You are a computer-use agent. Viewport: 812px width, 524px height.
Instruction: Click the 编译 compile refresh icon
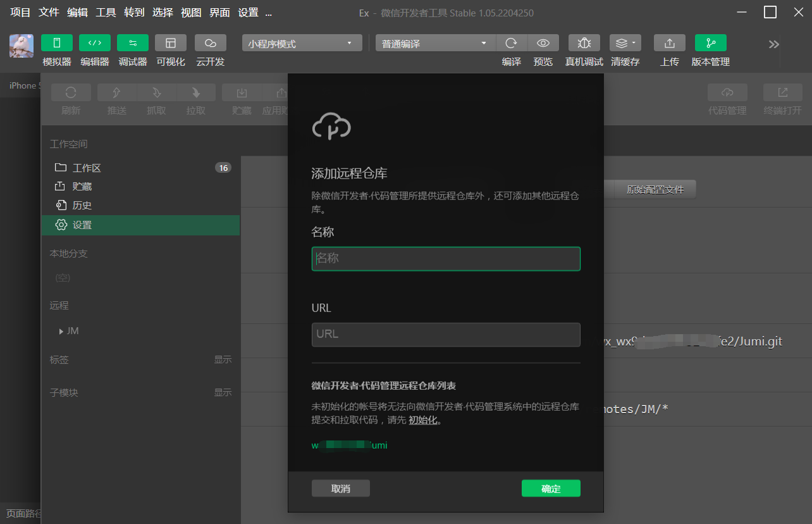click(x=512, y=43)
